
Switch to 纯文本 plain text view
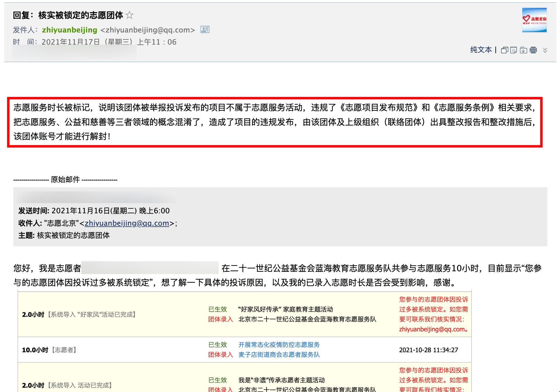point(481,50)
